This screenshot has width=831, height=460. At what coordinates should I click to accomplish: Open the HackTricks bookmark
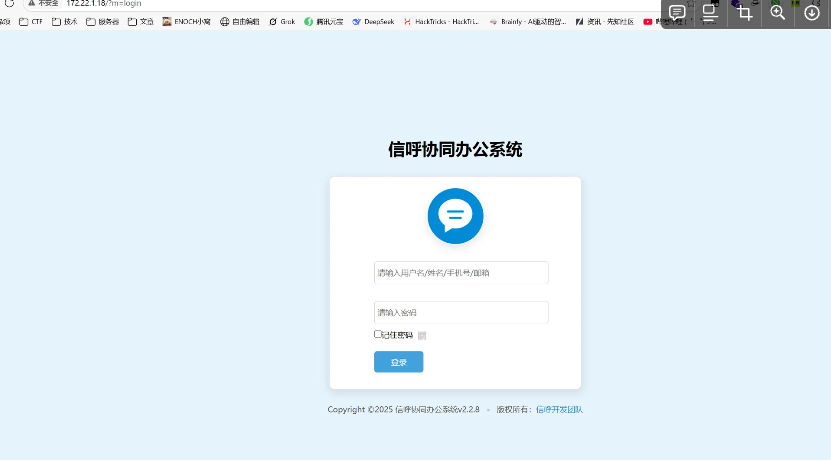tap(441, 22)
